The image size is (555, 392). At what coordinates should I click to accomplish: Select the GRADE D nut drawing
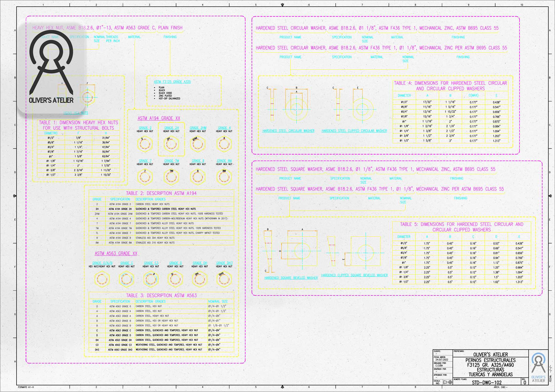click(175, 279)
